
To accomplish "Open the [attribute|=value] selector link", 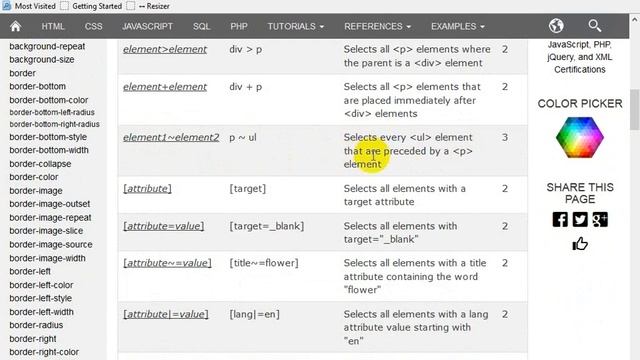I will (x=166, y=314).
